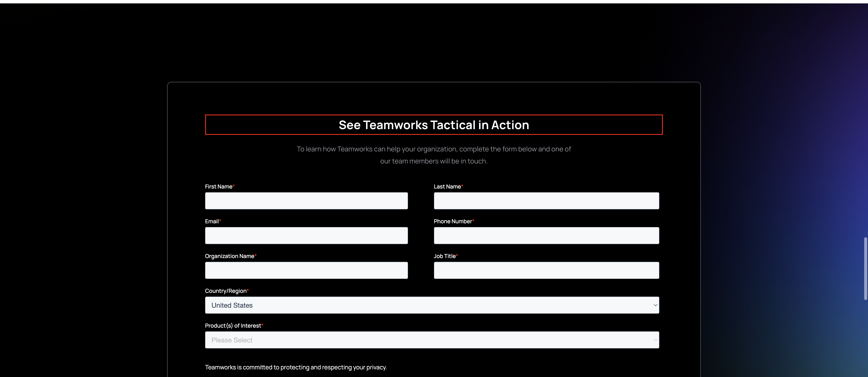Click the First Name input field
The image size is (868, 377).
pos(306,201)
